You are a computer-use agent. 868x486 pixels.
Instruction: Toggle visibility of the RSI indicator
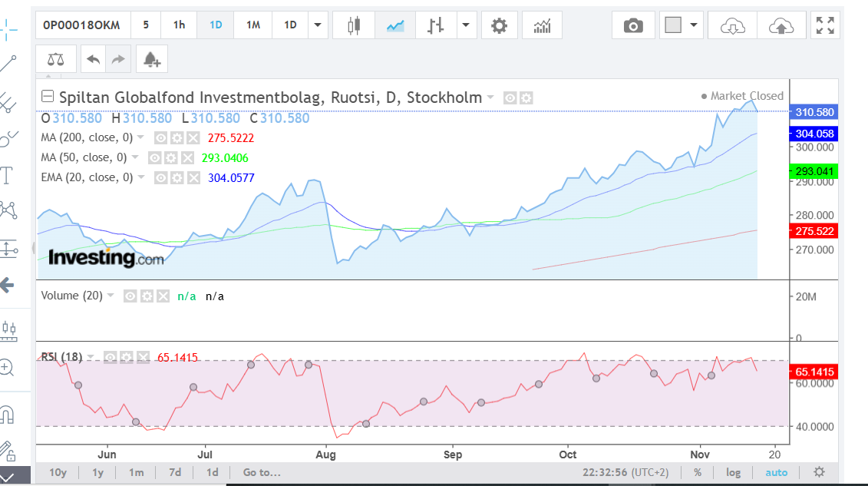(x=110, y=358)
